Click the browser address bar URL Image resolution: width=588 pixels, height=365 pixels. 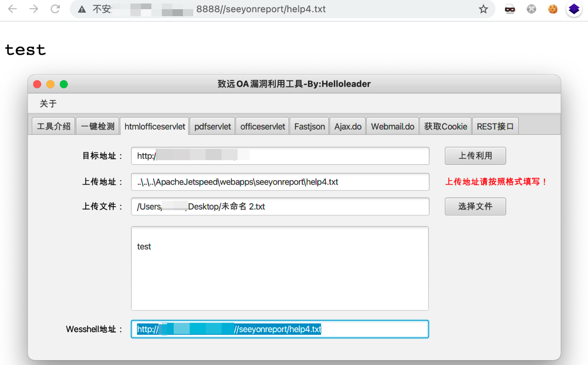tap(261, 9)
